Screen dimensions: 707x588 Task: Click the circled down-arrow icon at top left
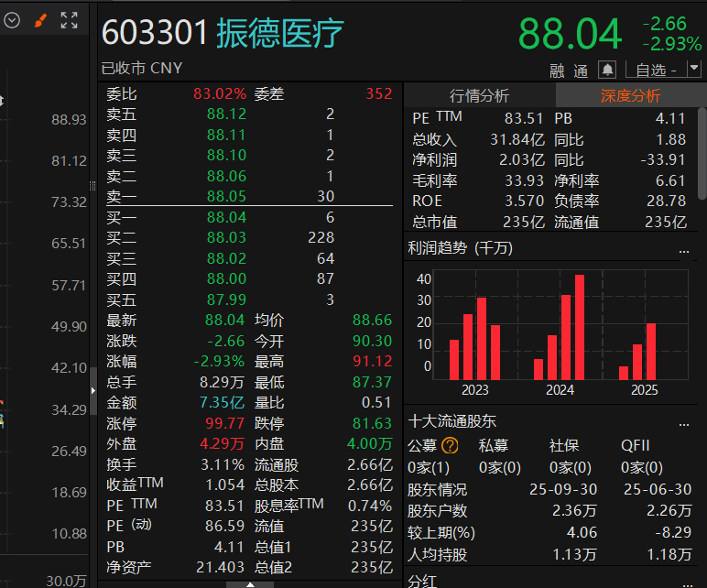[x=12, y=20]
